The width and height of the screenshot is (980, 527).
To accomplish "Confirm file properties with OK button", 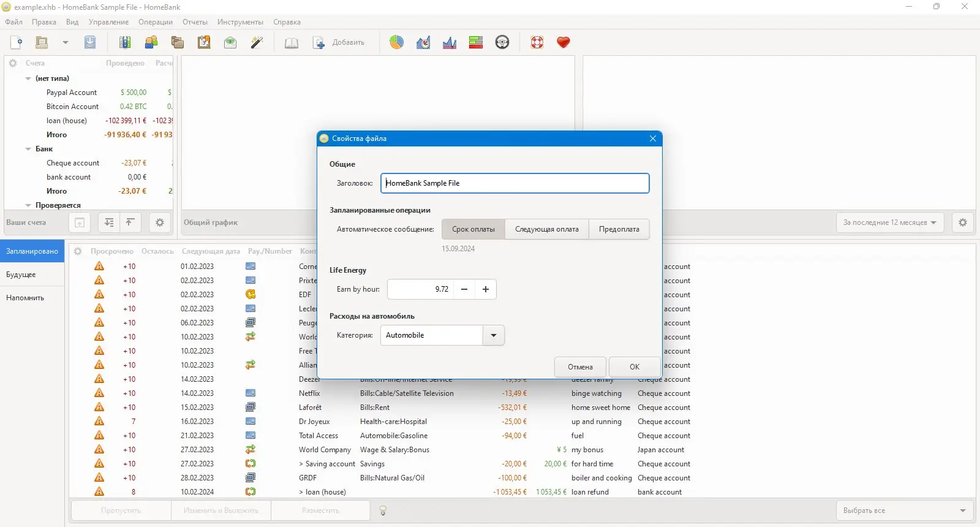I will pyautogui.click(x=635, y=367).
